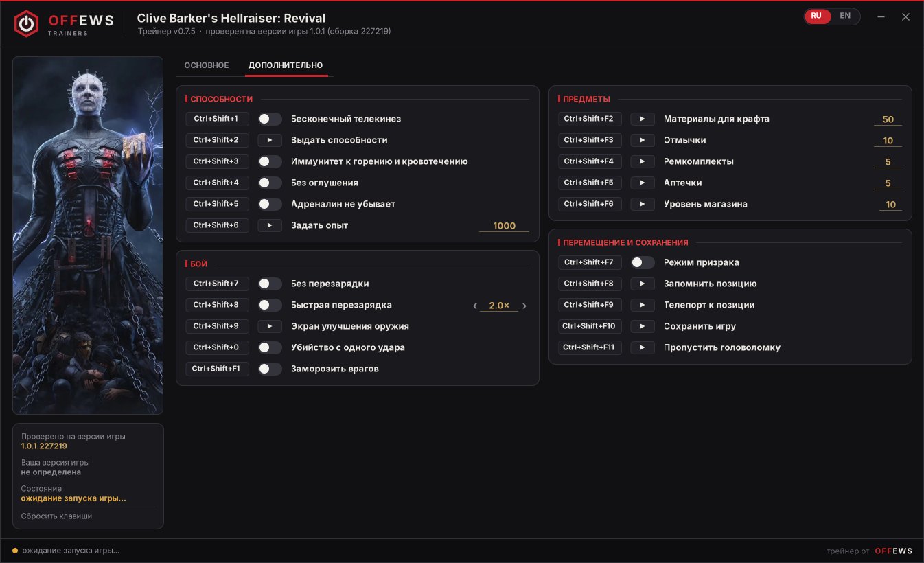Viewport: 924px width, 563px height.
Task: Switch language to EN
Action: pyautogui.click(x=845, y=16)
